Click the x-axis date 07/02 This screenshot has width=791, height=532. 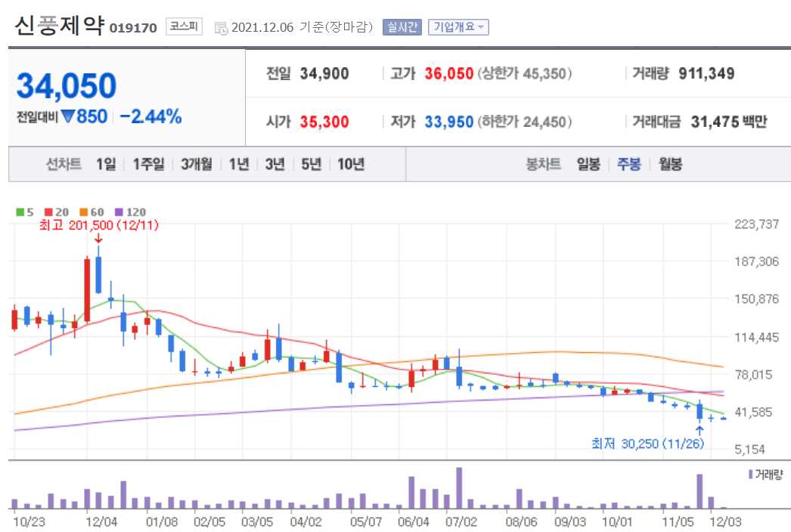click(461, 521)
